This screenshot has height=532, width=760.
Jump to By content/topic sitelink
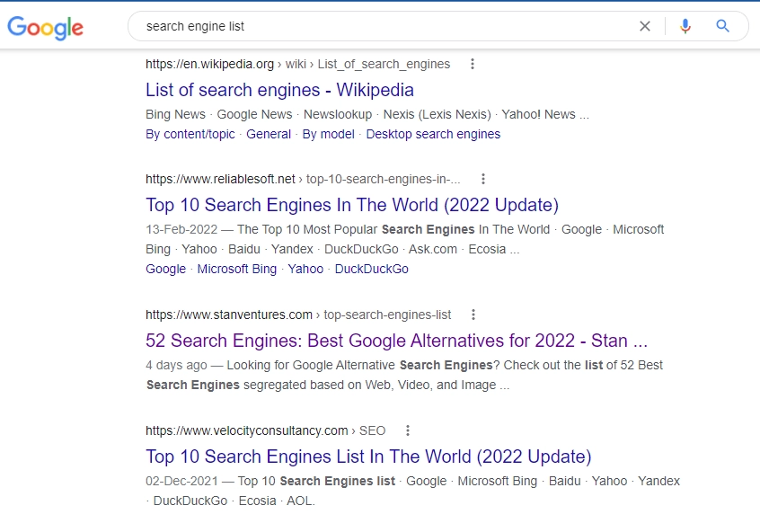pyautogui.click(x=190, y=134)
